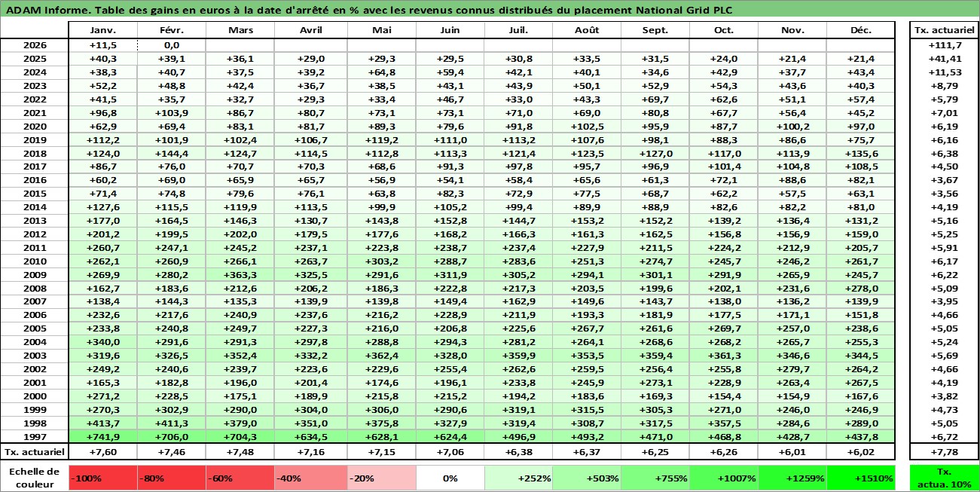Select the +162,9 cell for Juil. 2007
The height and width of the screenshot is (492, 980).
pos(517,302)
